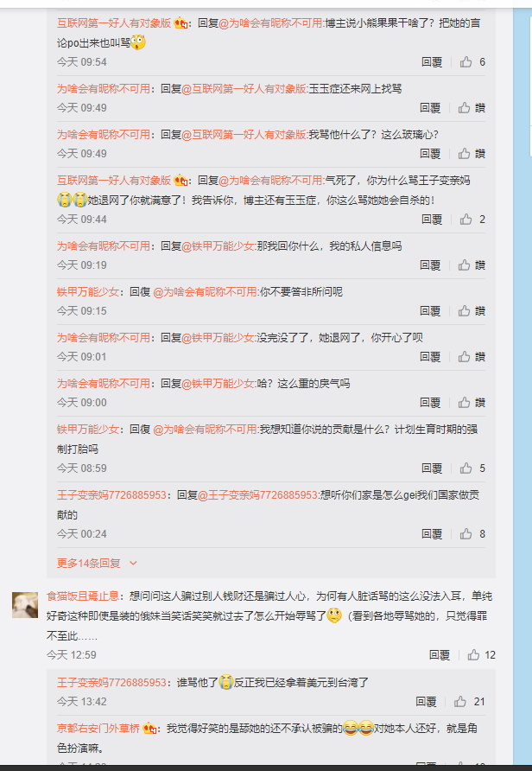
Task: Toggle like on the first 09:49 comment
Action: point(472,108)
